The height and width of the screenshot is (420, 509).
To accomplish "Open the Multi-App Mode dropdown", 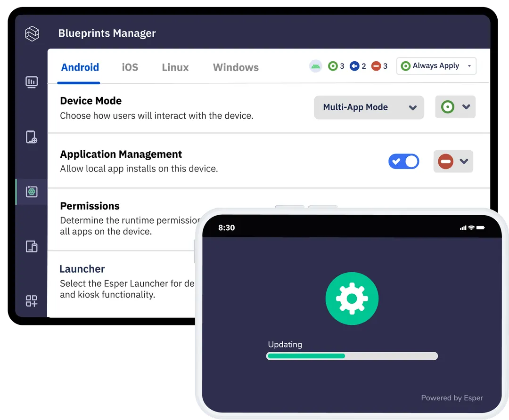I will click(369, 107).
